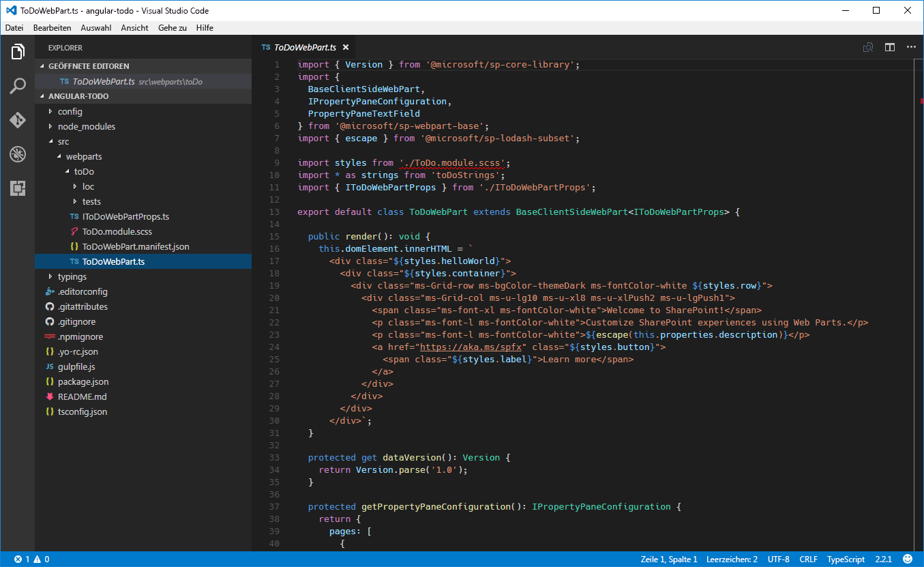
Task: Click the CRLF line ending selector
Action: 808,559
